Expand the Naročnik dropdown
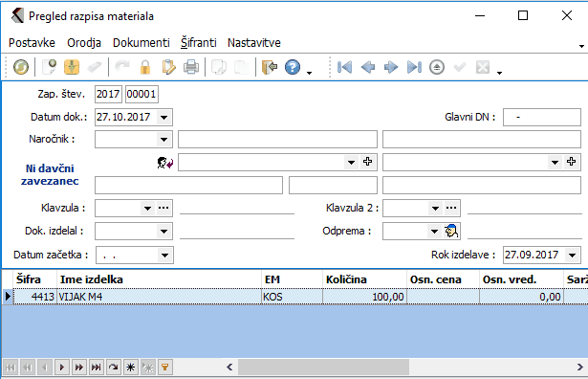 163,140
